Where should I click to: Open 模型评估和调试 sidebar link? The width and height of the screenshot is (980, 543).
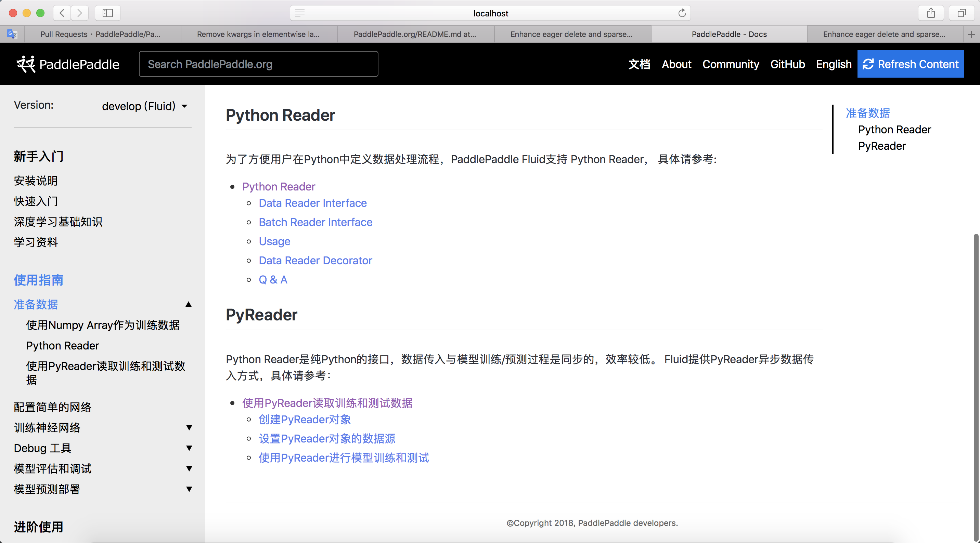click(52, 468)
